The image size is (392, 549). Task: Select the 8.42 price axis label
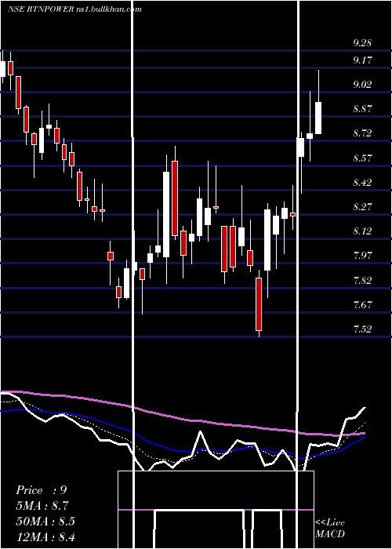pos(362,183)
